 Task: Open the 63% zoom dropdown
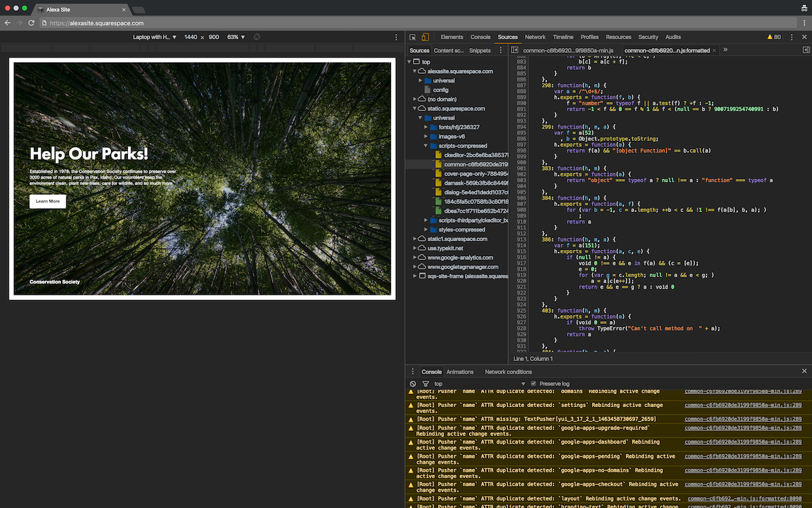tap(235, 37)
